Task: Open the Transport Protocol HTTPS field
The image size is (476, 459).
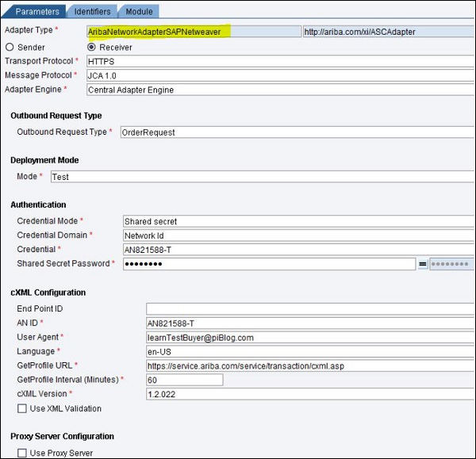Action: [x=278, y=61]
